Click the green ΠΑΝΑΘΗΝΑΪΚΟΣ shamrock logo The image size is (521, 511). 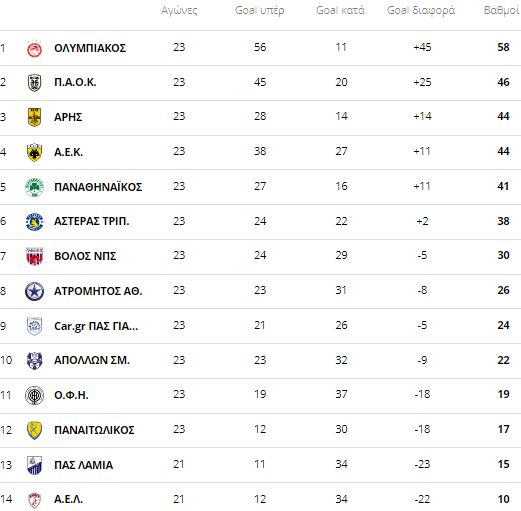[x=34, y=187]
